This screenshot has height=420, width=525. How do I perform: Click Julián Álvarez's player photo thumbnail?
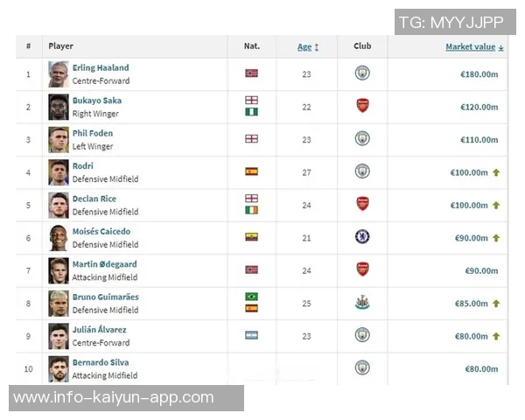pyautogui.click(x=59, y=336)
